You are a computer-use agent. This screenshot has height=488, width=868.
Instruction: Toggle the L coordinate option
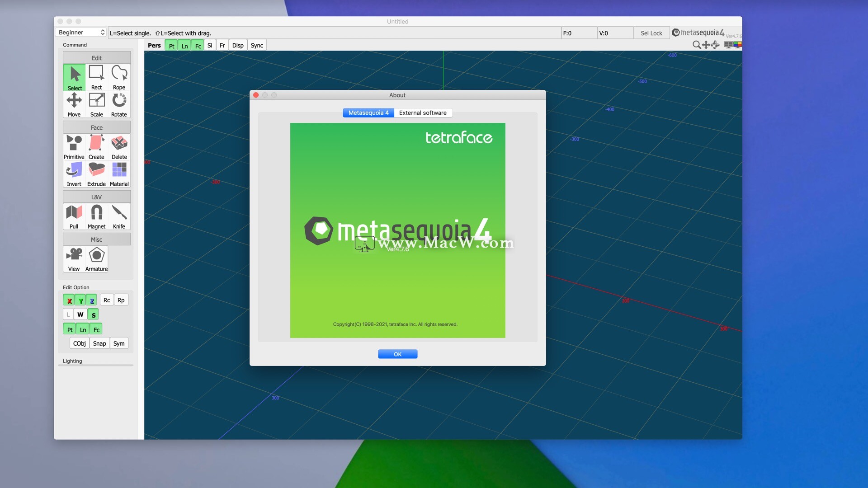point(68,314)
